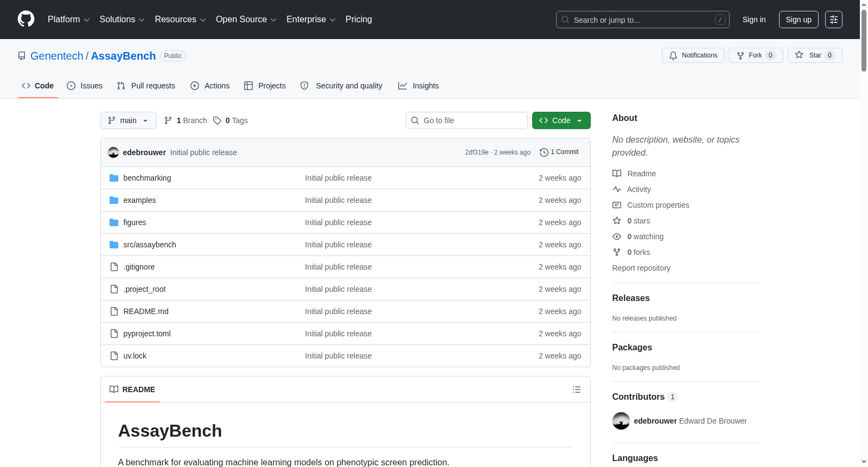Open the Code tab
The width and height of the screenshot is (868, 467).
(38, 86)
